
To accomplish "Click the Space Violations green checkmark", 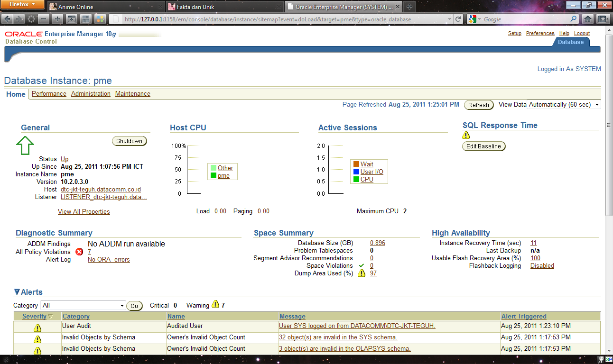I will (x=362, y=265).
